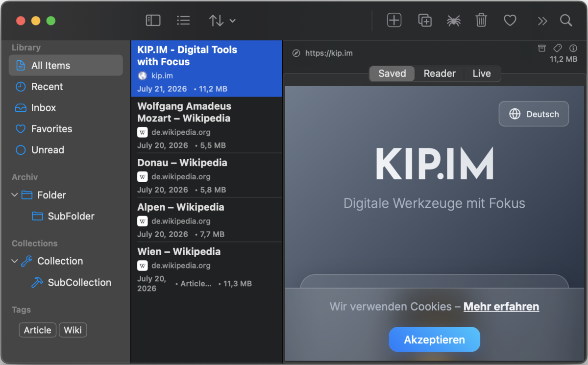The image size is (588, 365).
Task: Click the Akzeptieren cookie button
Action: point(435,340)
